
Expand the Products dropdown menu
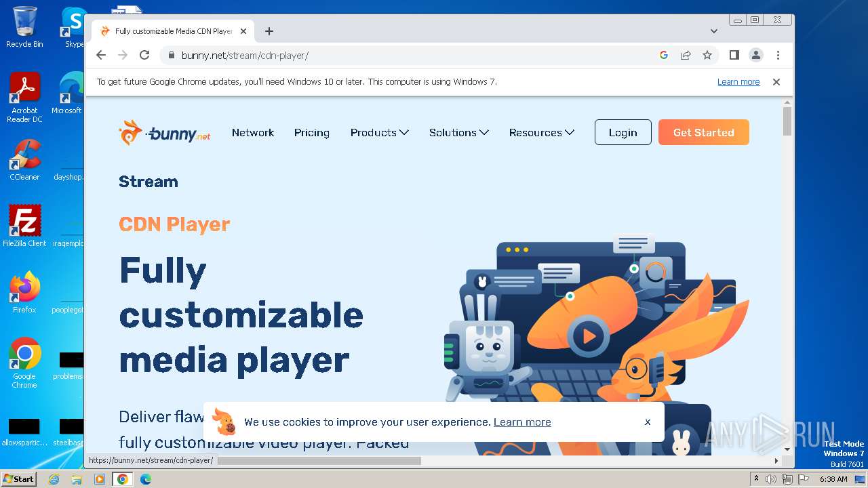[x=380, y=133]
